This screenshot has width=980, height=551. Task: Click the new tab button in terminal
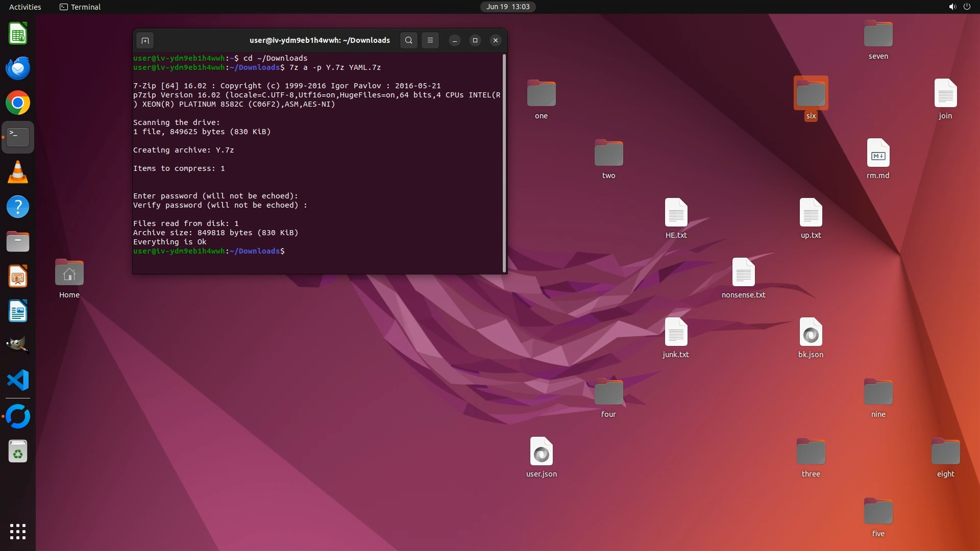pos(145,40)
